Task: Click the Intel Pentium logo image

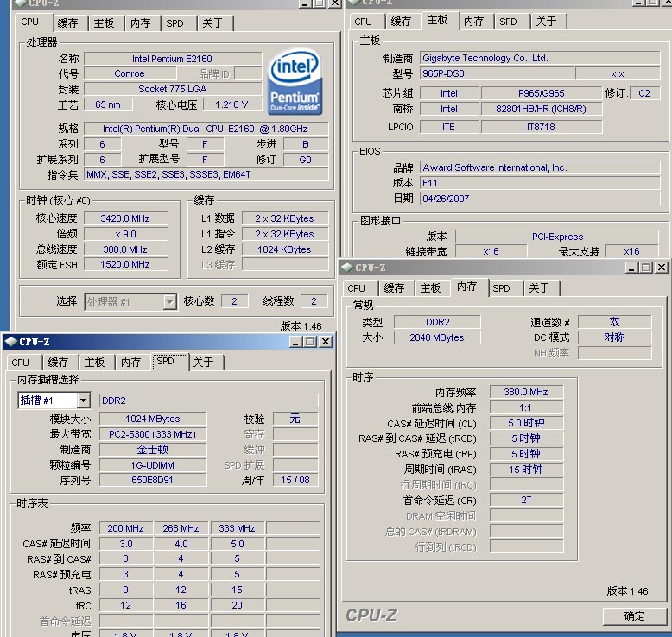Action: pos(295,81)
